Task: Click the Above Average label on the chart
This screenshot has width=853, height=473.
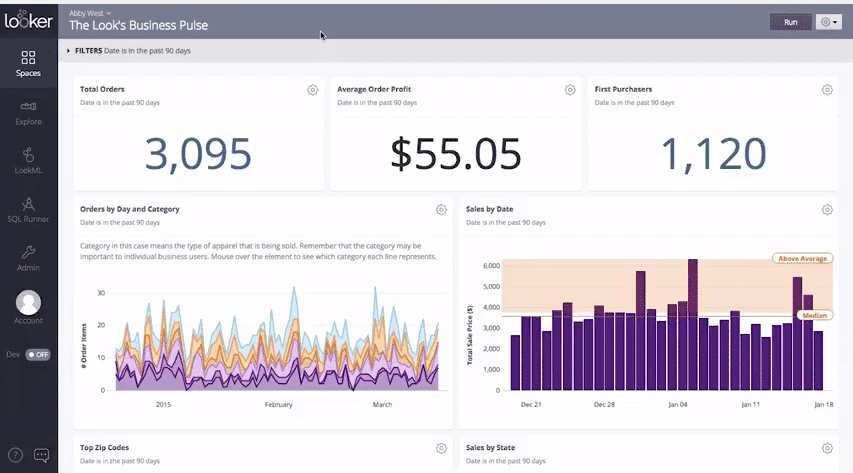Action: tap(801, 258)
